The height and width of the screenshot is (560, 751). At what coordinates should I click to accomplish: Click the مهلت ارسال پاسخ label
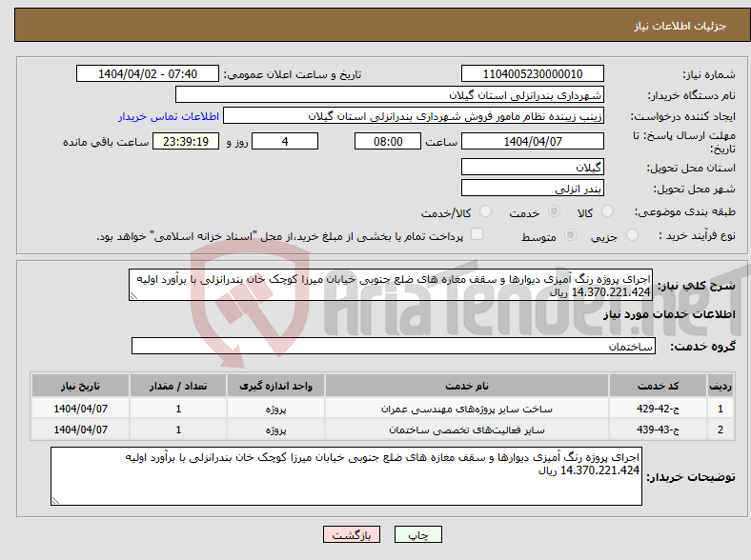(684, 142)
